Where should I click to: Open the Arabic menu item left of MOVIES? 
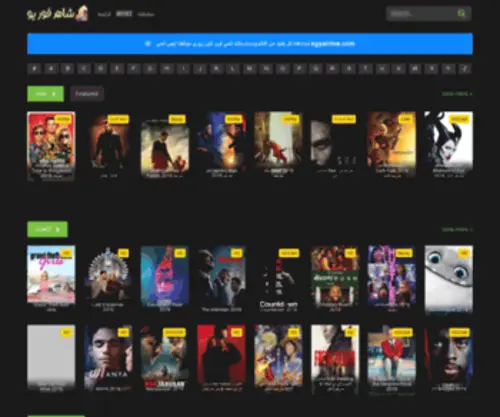pyautogui.click(x=104, y=14)
